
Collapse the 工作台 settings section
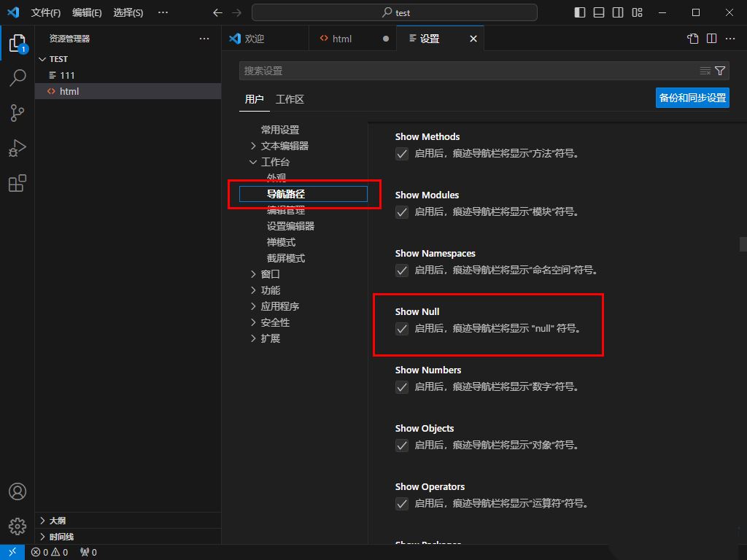(253, 161)
